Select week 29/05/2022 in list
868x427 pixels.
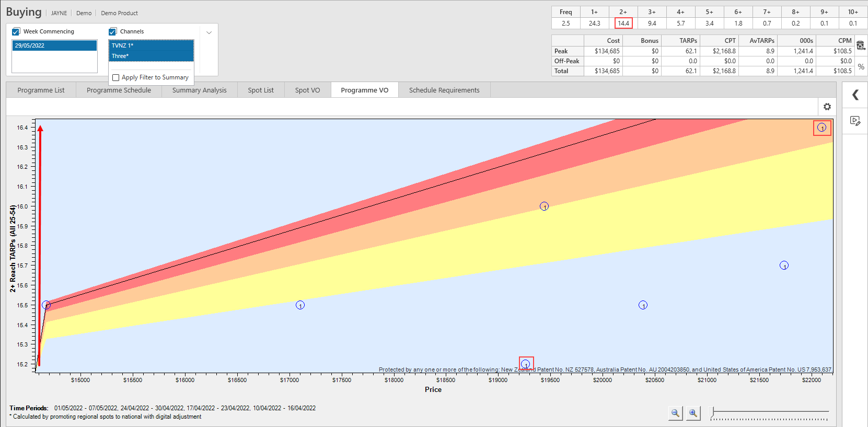tap(54, 45)
